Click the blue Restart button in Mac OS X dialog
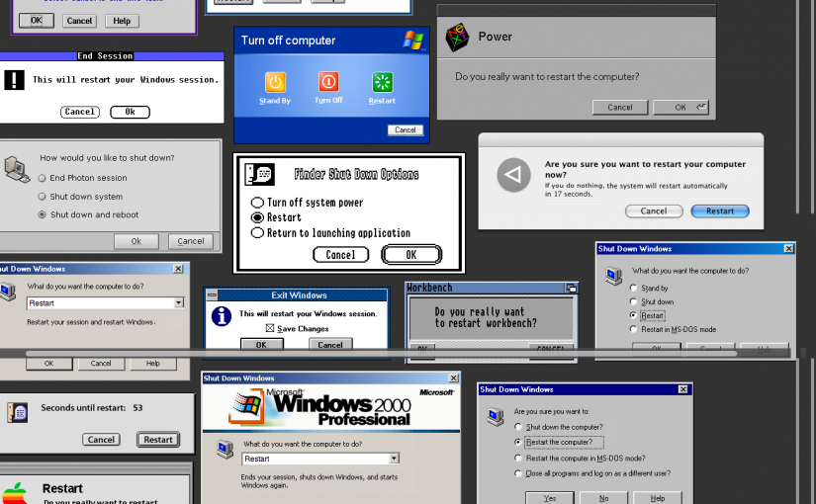This screenshot has width=816, height=504. coord(720,211)
